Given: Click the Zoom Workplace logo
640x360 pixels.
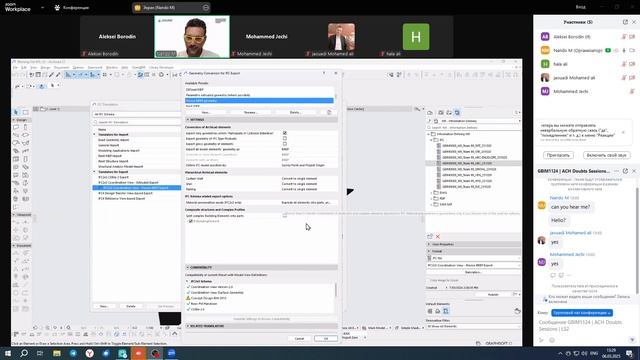Looking at the screenshot, I should tap(18, 7).
